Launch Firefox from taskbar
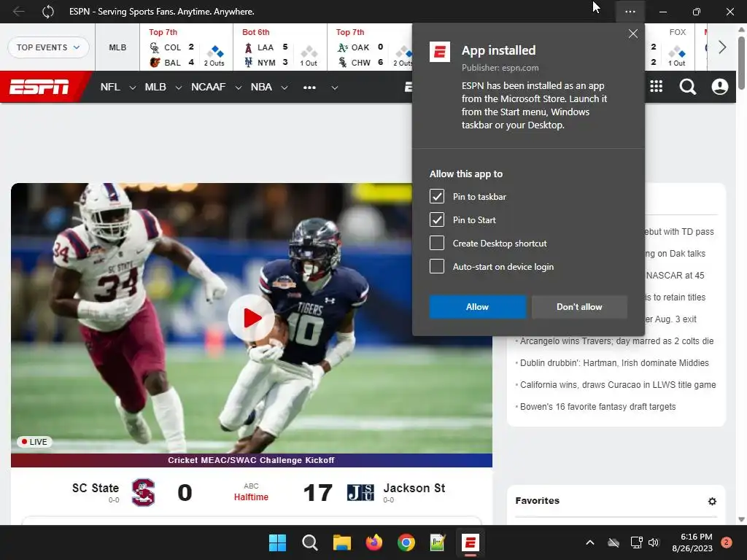The image size is (747, 560). click(374, 542)
